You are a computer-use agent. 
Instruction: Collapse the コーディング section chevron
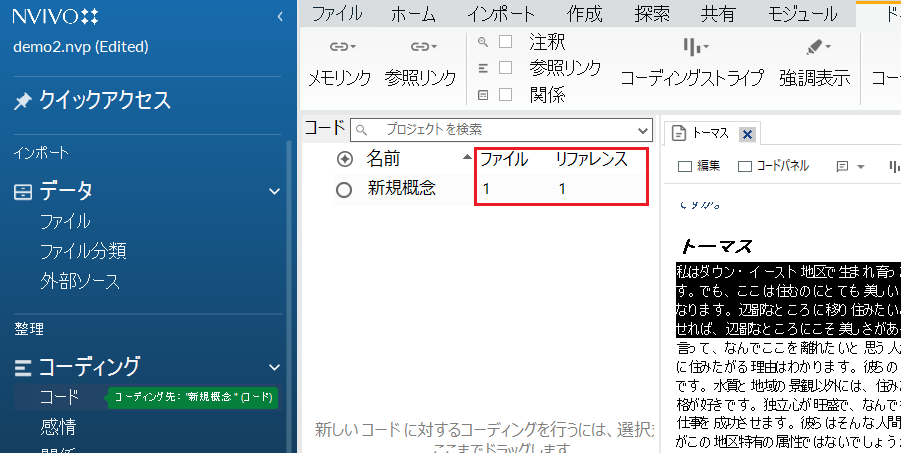click(274, 367)
